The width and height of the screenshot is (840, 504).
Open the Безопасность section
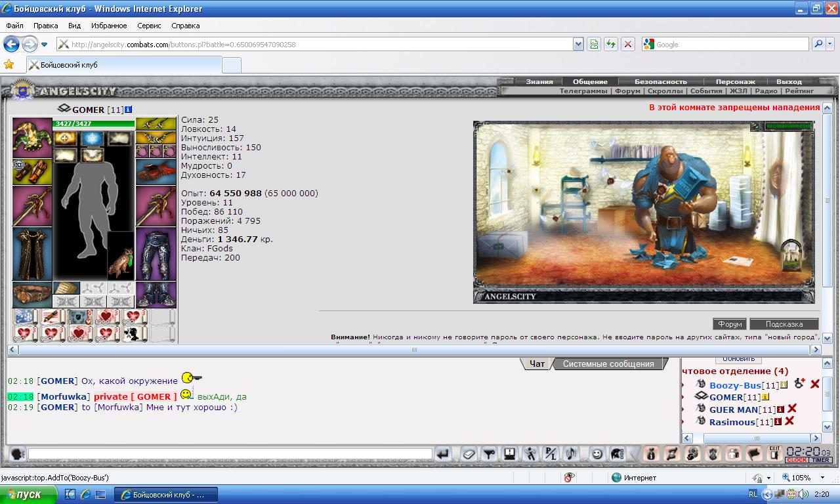point(661,82)
